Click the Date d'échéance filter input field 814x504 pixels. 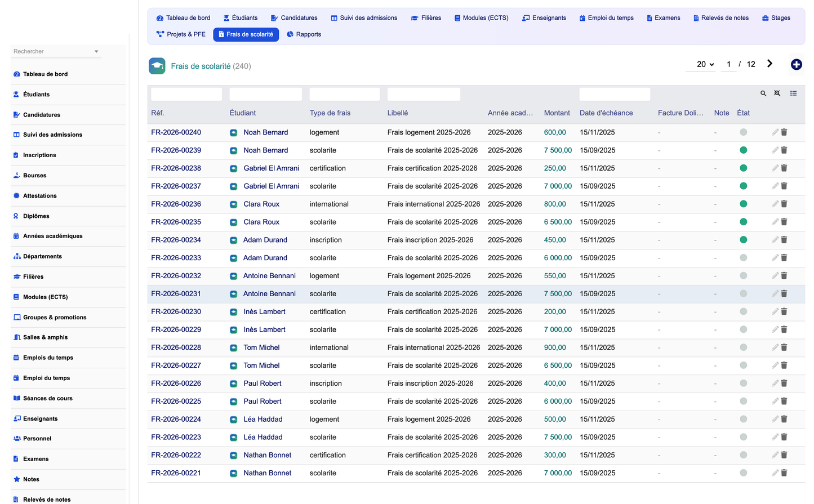(x=615, y=94)
